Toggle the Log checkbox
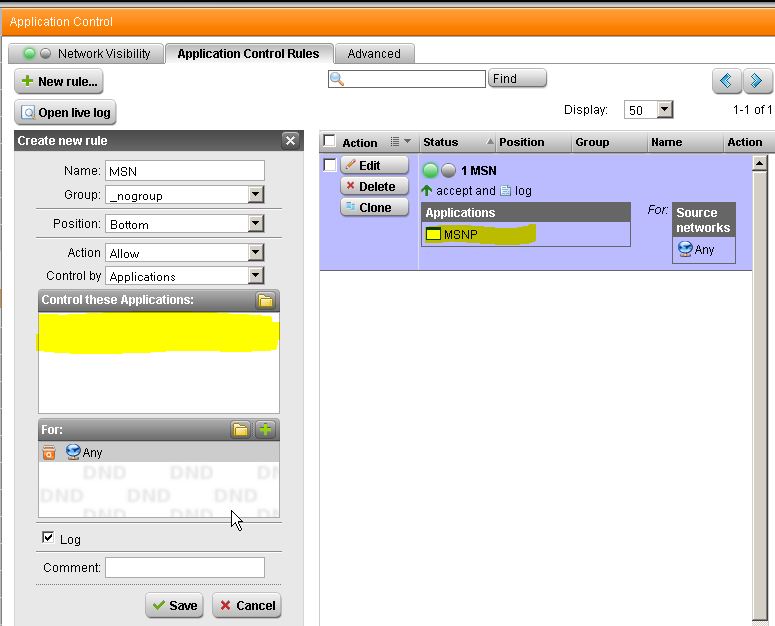The height and width of the screenshot is (626, 775). (48, 538)
